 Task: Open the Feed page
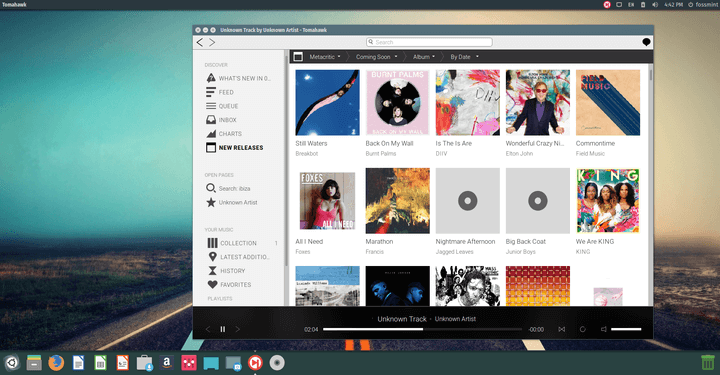(220, 92)
